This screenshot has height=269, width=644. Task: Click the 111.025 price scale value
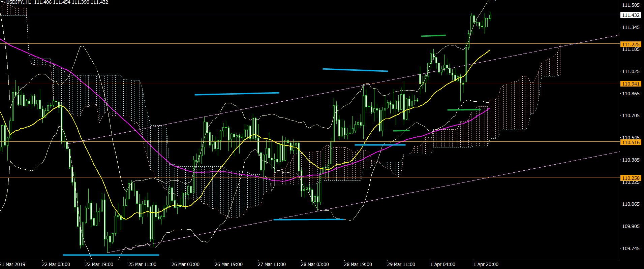pyautogui.click(x=631, y=71)
